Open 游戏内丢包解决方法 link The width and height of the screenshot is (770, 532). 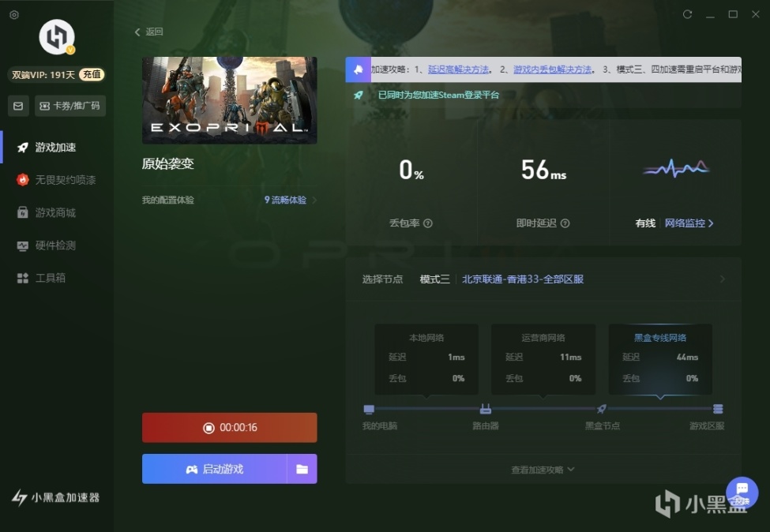[x=553, y=69]
